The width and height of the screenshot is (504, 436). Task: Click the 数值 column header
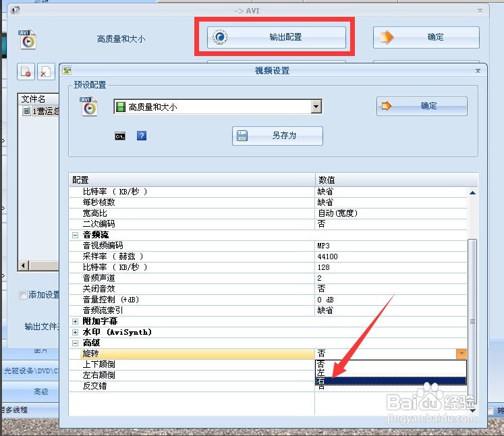pyautogui.click(x=396, y=180)
